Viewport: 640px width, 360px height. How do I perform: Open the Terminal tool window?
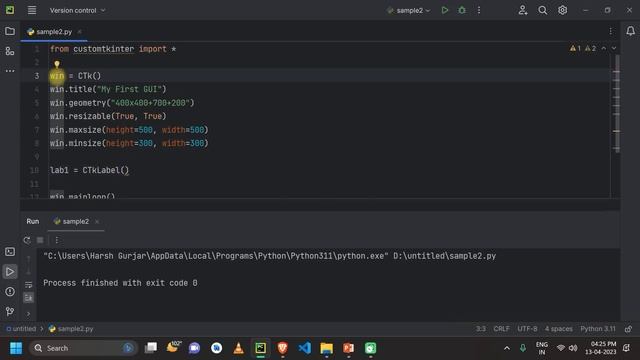click(10, 252)
